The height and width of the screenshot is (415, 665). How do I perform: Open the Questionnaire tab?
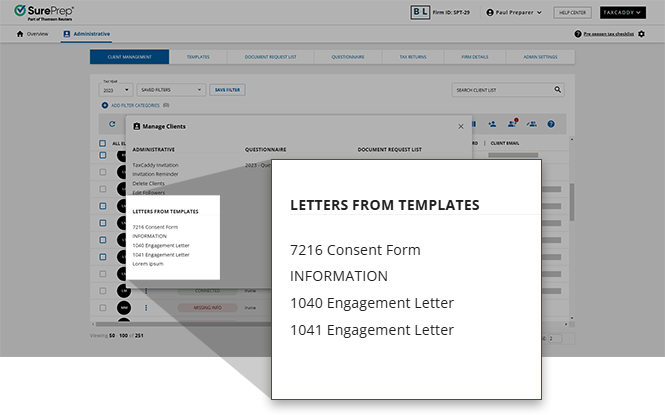348,57
